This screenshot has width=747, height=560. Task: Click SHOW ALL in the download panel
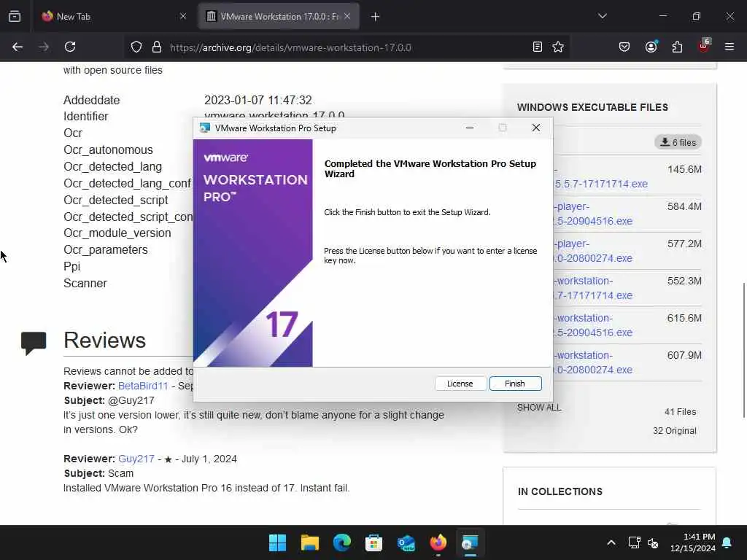tap(539, 408)
